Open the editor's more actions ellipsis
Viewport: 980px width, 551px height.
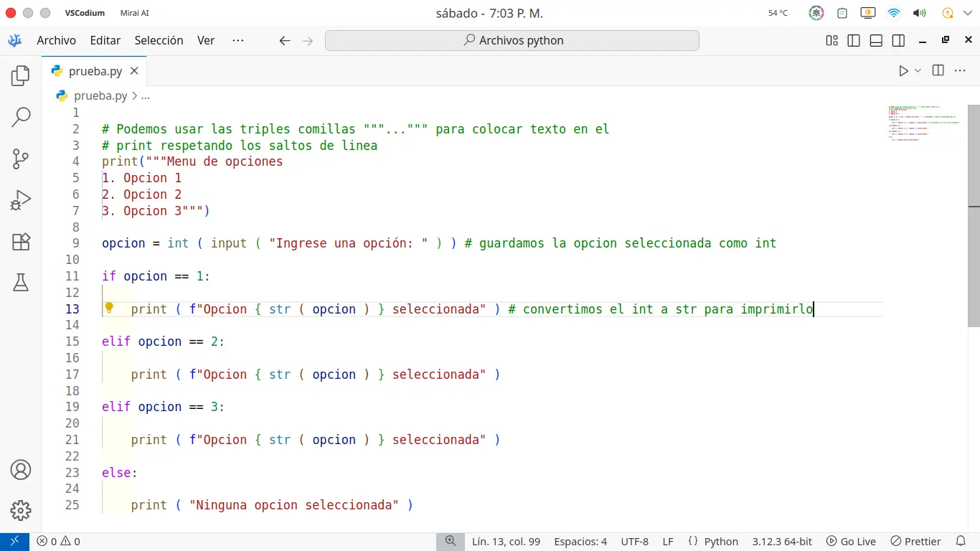tap(959, 70)
